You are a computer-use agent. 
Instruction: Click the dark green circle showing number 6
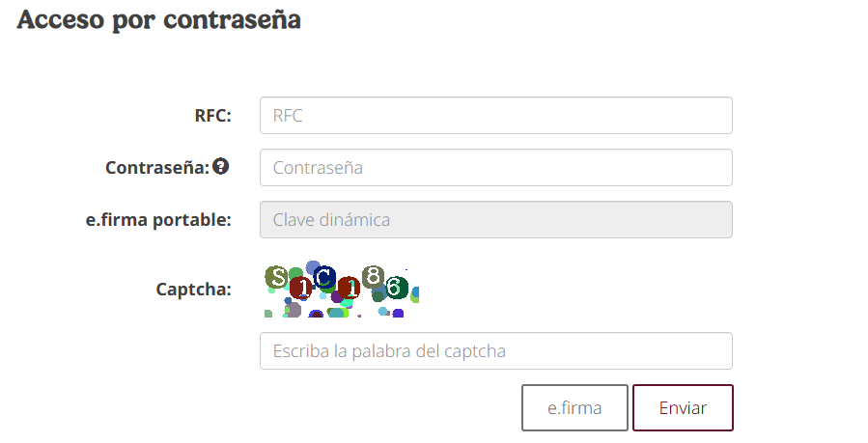click(397, 288)
